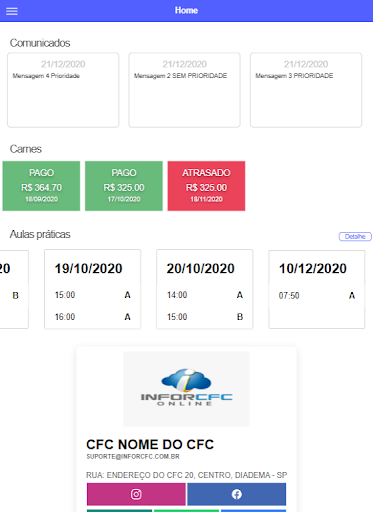
Task: Open the 20/10/2020 practical class card
Action: (x=205, y=289)
